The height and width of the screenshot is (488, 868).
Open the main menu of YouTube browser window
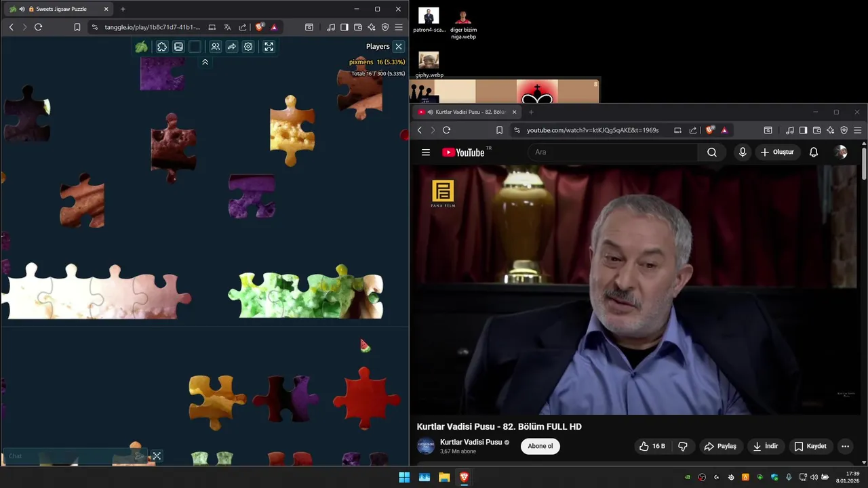pos(857,130)
